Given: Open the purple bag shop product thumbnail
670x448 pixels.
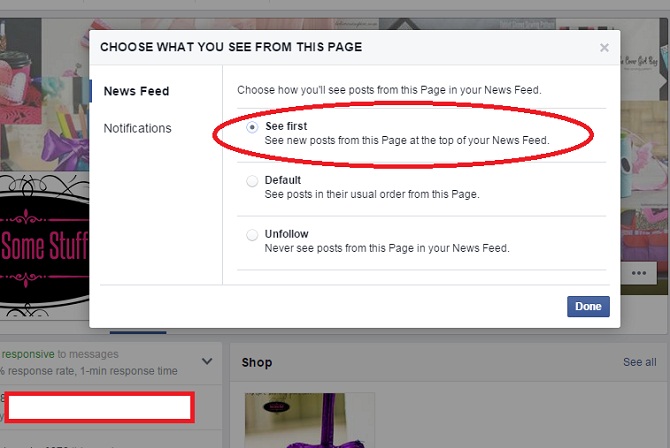Looking at the screenshot, I should pyautogui.click(x=309, y=420).
